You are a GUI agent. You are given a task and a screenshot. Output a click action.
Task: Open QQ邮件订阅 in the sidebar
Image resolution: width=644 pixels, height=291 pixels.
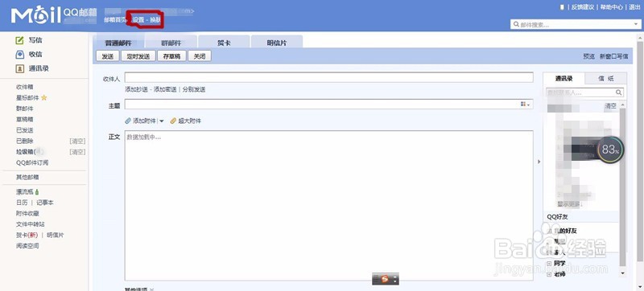coord(32,162)
